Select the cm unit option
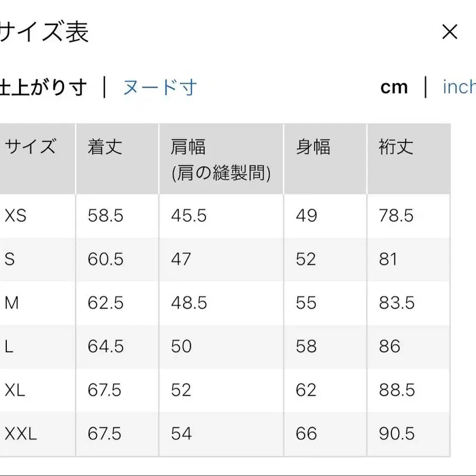Viewport: 476px width, 476px height. 393,87
